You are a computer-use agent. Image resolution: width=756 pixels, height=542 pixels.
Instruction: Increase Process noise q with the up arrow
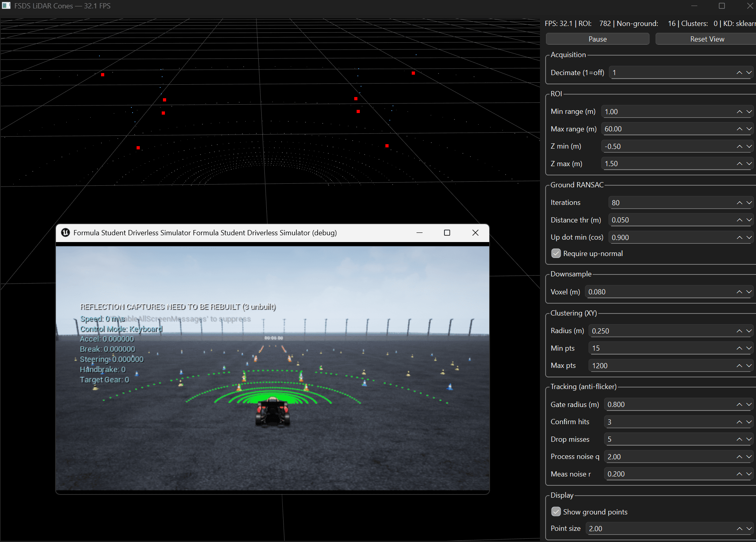[739, 457]
